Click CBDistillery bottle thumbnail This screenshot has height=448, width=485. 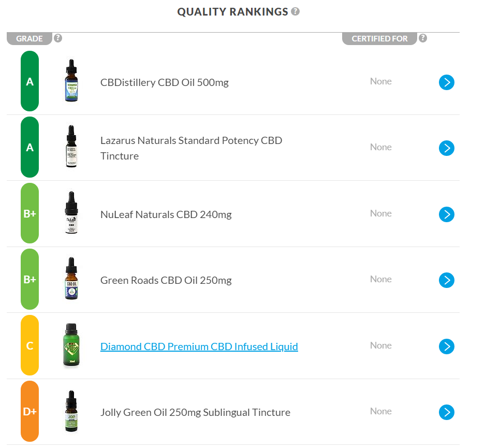point(71,80)
